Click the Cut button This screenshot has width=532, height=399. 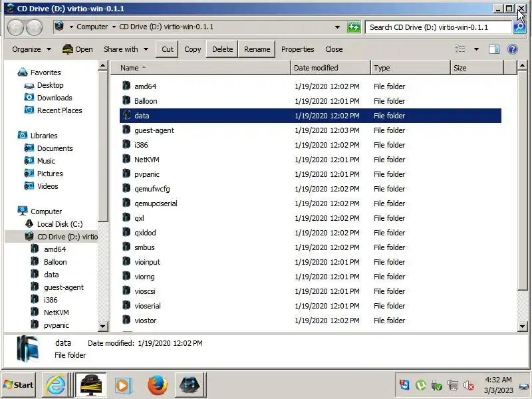(x=168, y=49)
